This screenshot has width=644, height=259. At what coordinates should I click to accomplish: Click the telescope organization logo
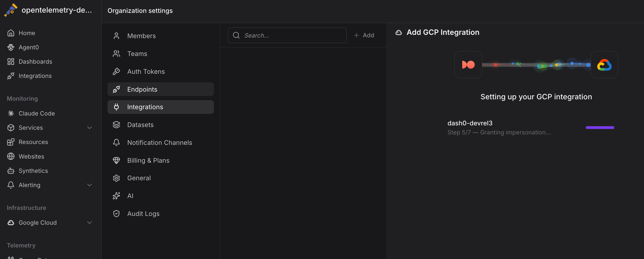(x=11, y=10)
